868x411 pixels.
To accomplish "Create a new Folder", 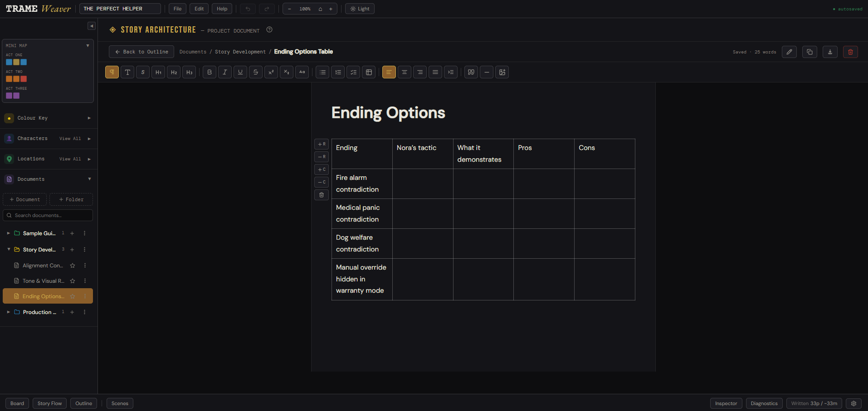I will click(x=71, y=199).
